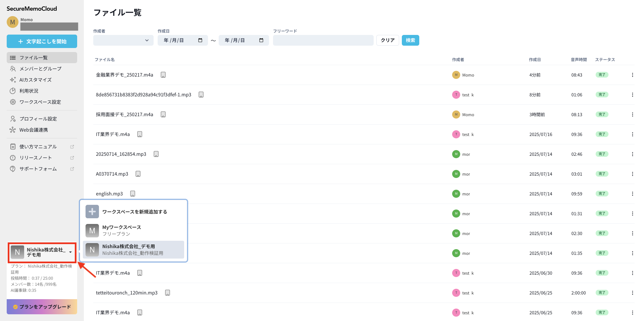Click the プランをアップグレード gradient banner
This screenshot has height=321, width=644.
[x=42, y=307]
